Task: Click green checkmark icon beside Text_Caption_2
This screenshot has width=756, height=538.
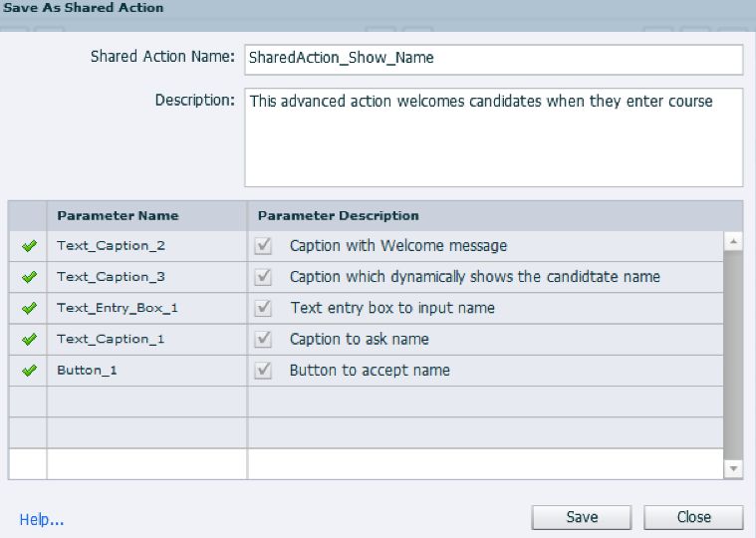Action: 29,246
